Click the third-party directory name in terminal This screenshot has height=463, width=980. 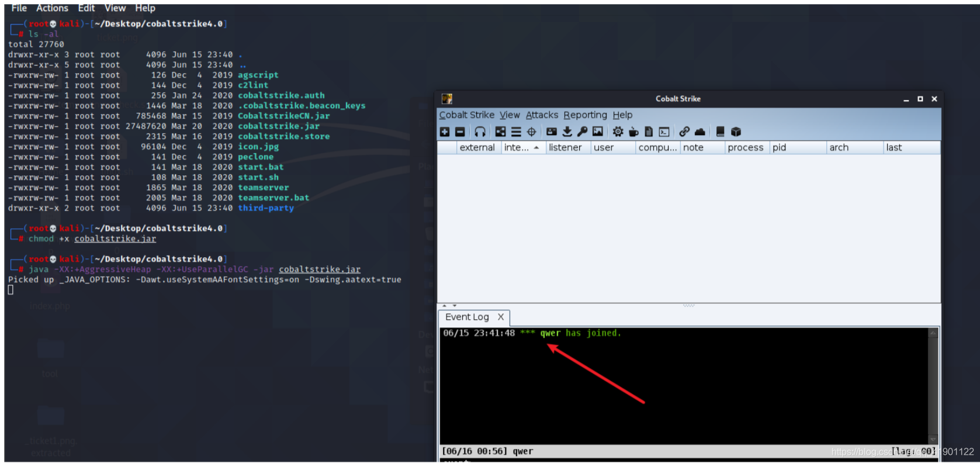(x=266, y=208)
